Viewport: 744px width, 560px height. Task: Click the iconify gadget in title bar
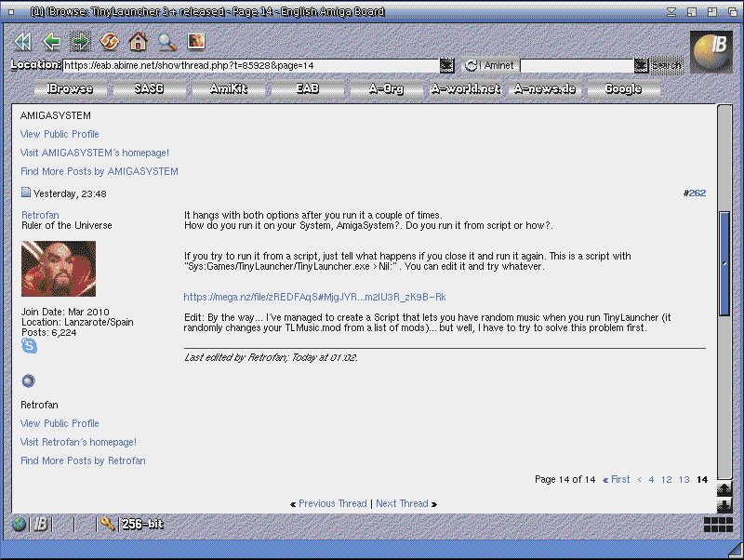click(x=671, y=11)
